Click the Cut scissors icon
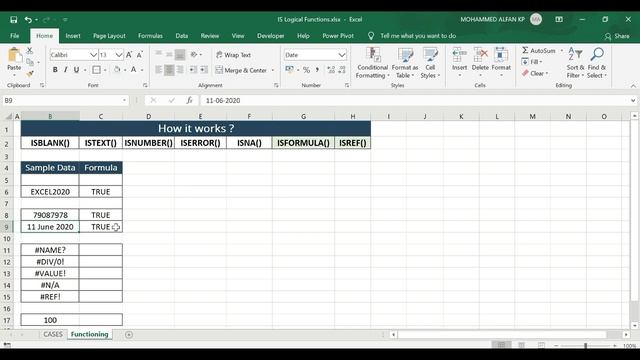The height and width of the screenshot is (360, 640). coord(29,51)
